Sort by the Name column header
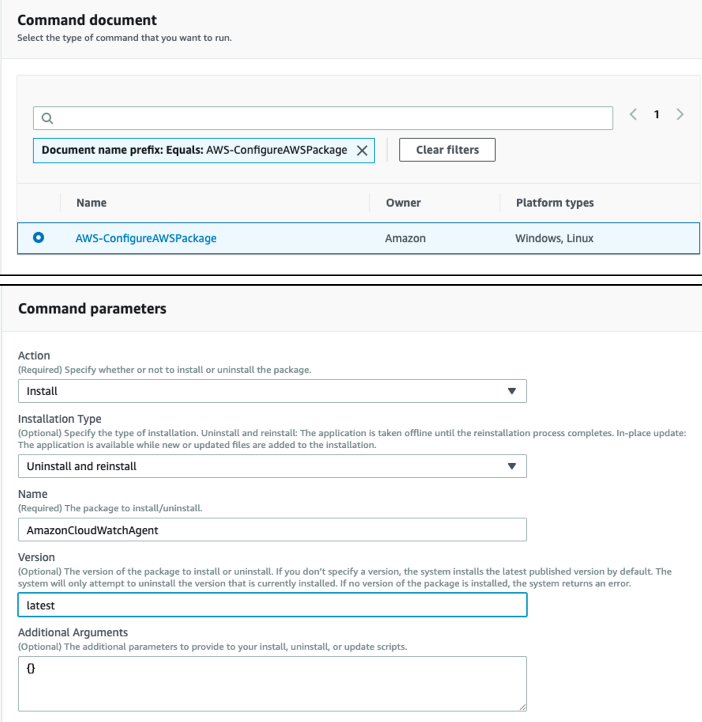This screenshot has width=702, height=722. coord(92,203)
